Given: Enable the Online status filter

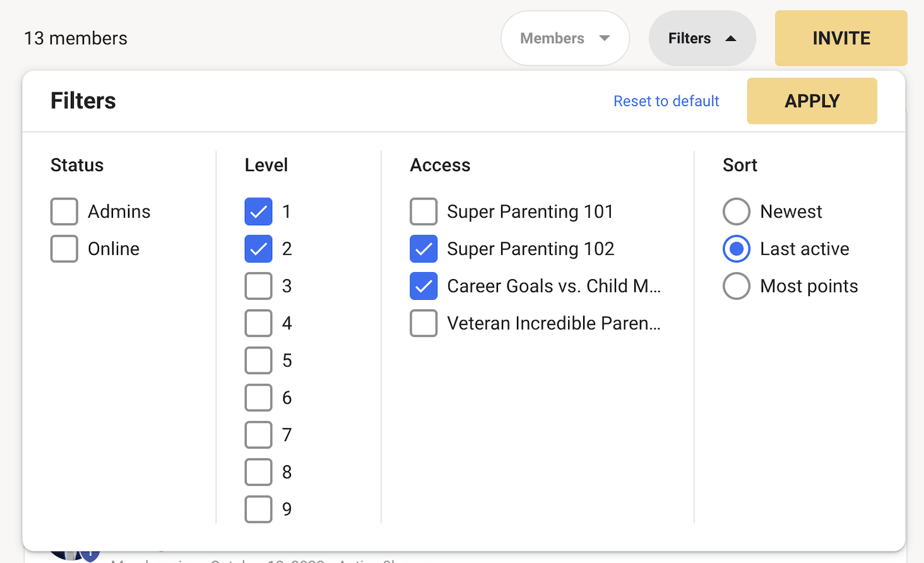Looking at the screenshot, I should 64,249.
